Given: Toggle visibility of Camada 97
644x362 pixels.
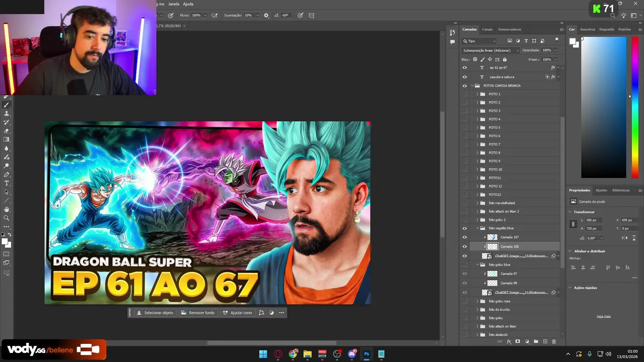Looking at the screenshot, I should click(x=464, y=274).
